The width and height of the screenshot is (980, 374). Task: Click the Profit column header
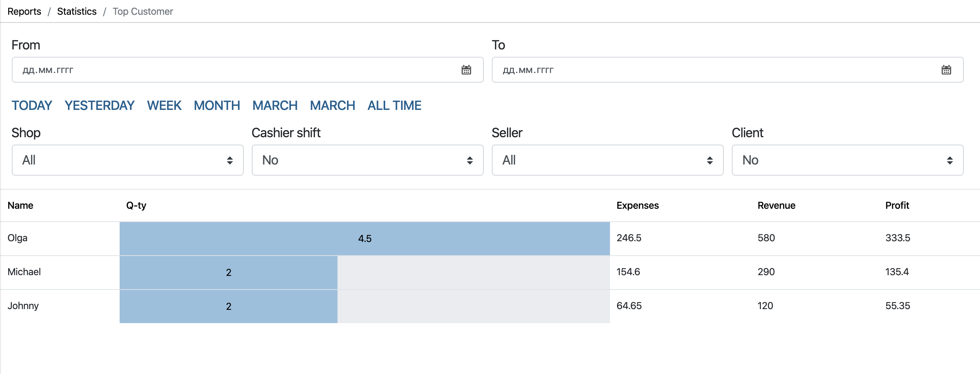click(897, 205)
